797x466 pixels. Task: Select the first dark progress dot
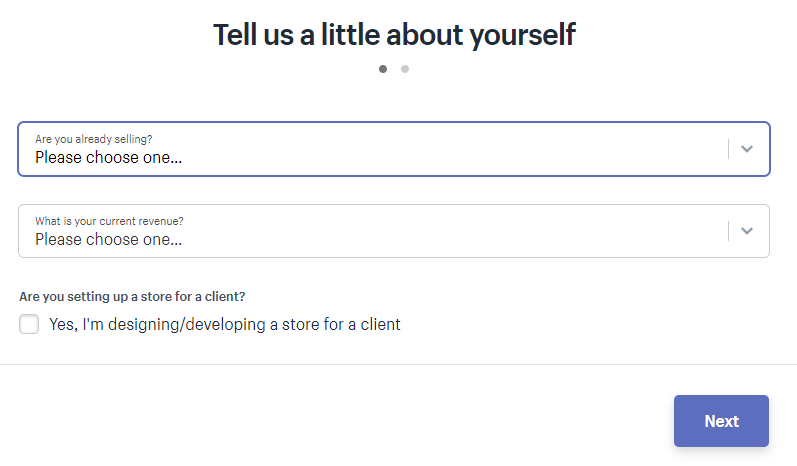click(x=383, y=69)
